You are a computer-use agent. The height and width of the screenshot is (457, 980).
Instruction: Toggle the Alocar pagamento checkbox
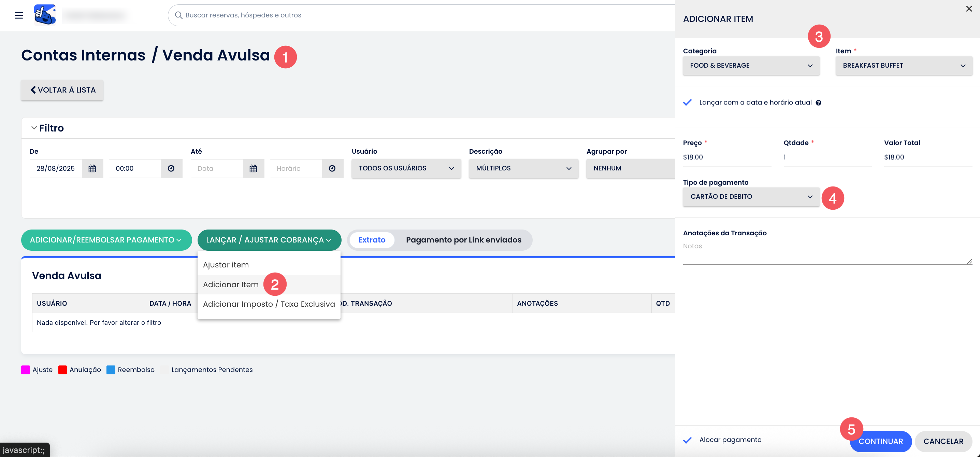pos(688,440)
